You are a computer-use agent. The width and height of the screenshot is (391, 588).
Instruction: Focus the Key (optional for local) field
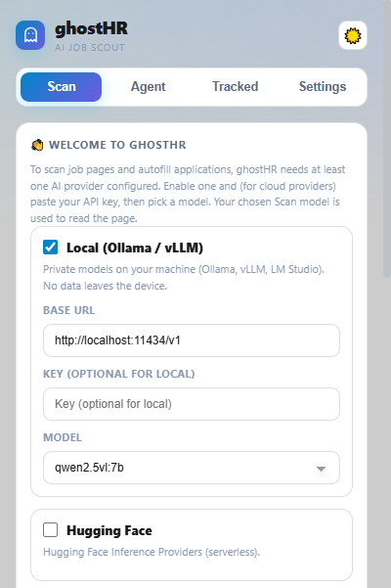(x=192, y=404)
